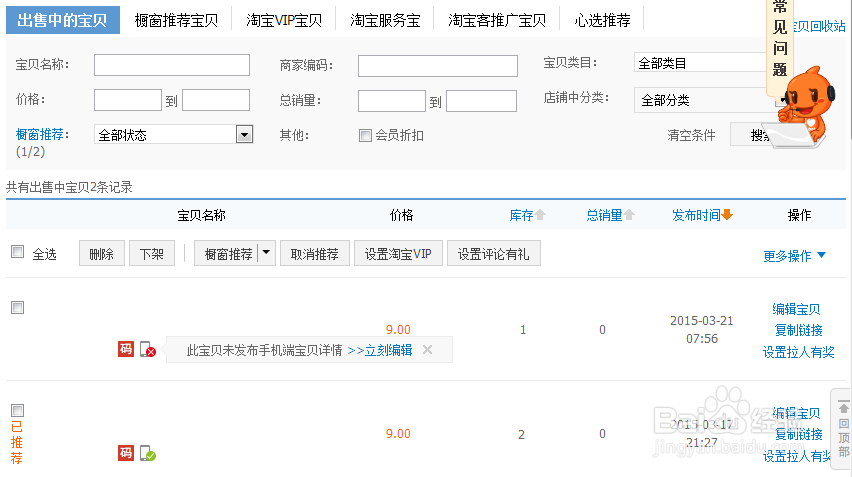The width and height of the screenshot is (852, 477).
Task: Sort by 库存 using its arrow icon
Action: 540,215
